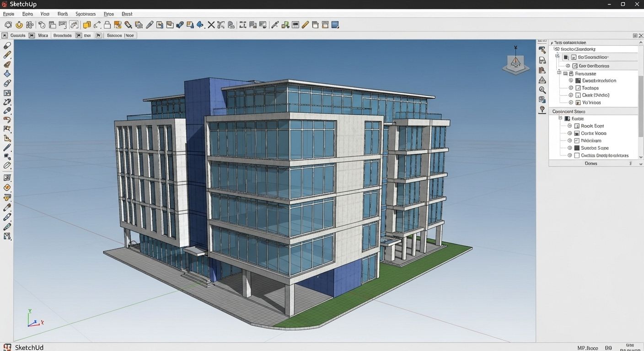Click the yellow ruler icon in the top toolbar
The width and height of the screenshot is (644, 351).
(305, 25)
